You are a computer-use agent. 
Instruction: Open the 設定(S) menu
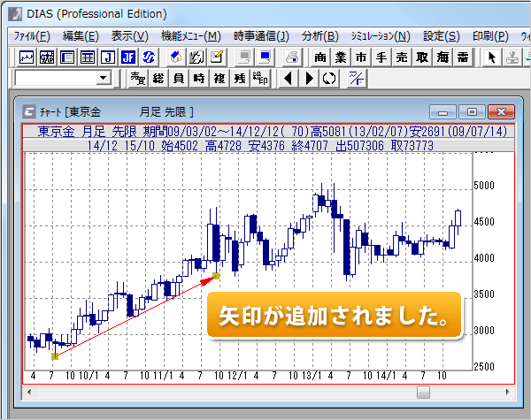441,36
